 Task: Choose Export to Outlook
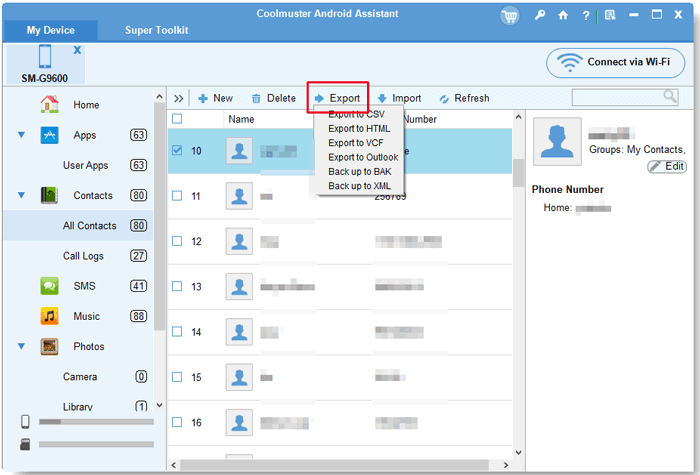(363, 157)
